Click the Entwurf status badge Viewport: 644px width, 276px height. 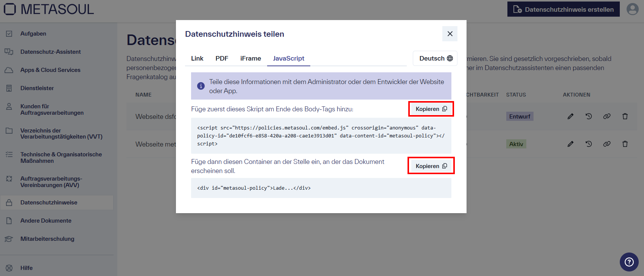tap(520, 116)
